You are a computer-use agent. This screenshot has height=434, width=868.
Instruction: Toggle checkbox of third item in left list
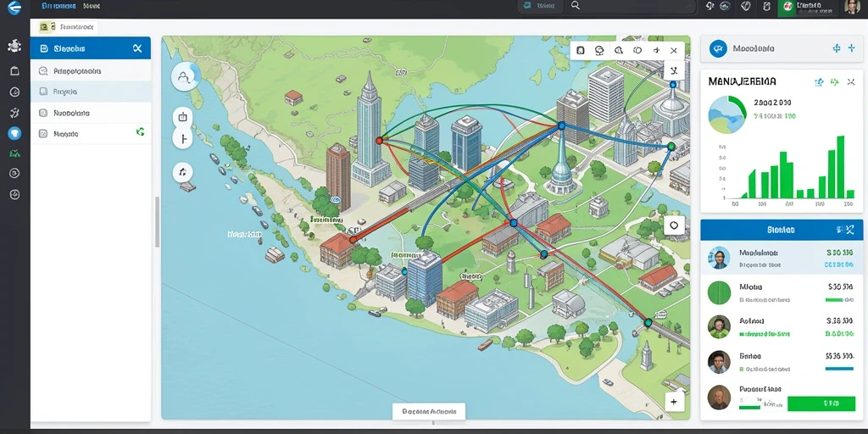42,113
